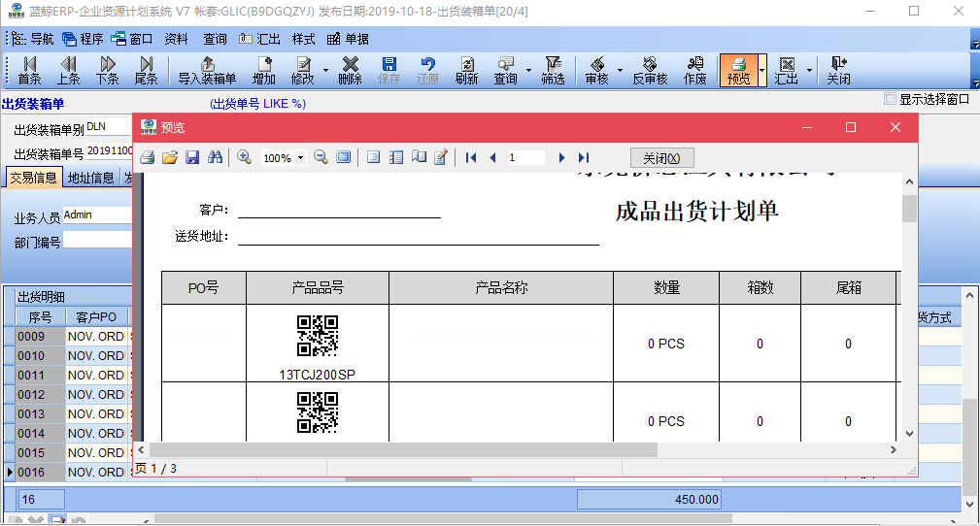Open the 程序 menu

[x=83, y=39]
